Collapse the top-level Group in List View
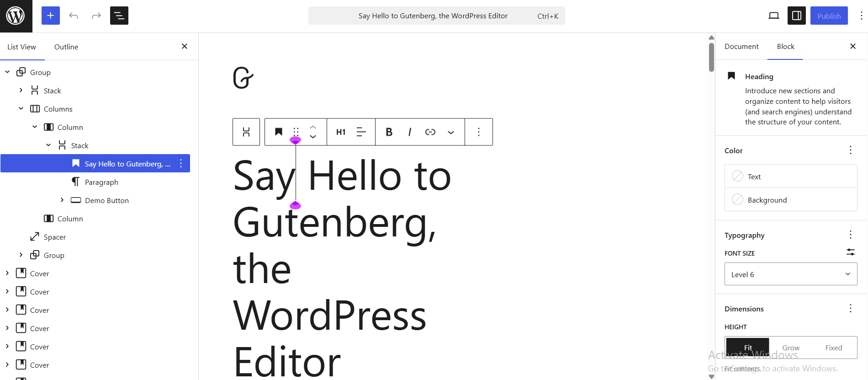The height and width of the screenshot is (380, 868). 7,72
